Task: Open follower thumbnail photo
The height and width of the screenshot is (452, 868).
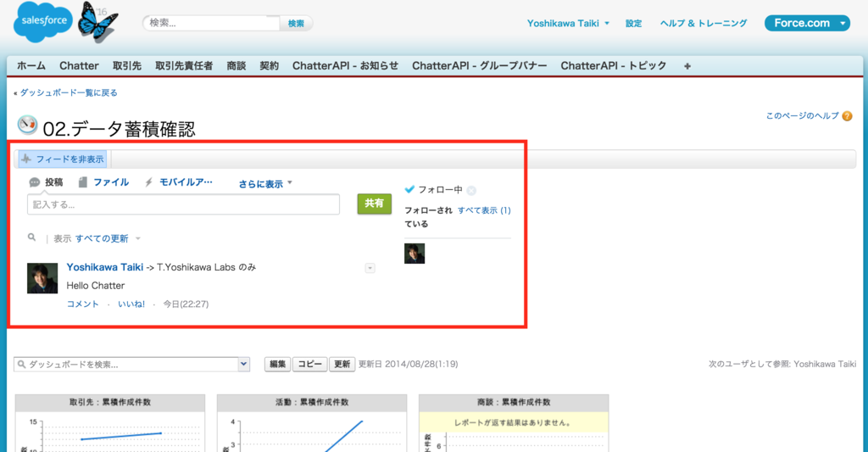Action: tap(415, 254)
